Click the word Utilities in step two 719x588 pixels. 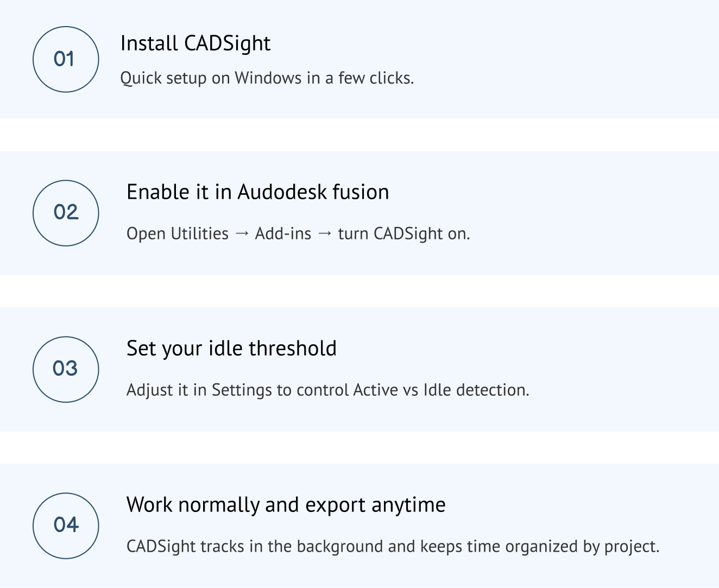coord(199,234)
